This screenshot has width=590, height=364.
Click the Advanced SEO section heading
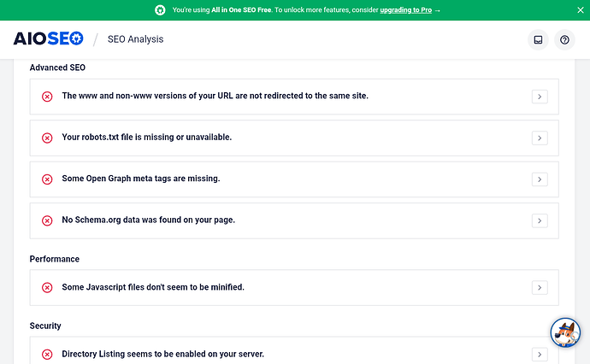(x=57, y=68)
